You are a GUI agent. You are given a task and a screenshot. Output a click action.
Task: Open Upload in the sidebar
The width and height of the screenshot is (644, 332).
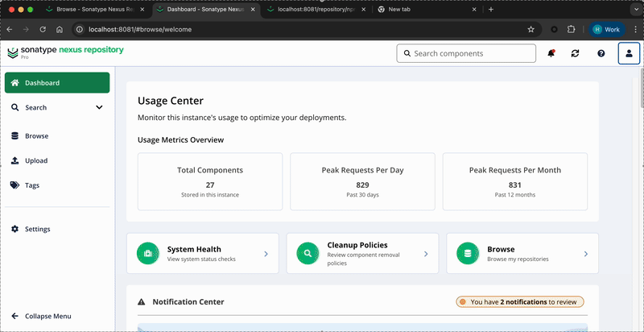pos(57,160)
